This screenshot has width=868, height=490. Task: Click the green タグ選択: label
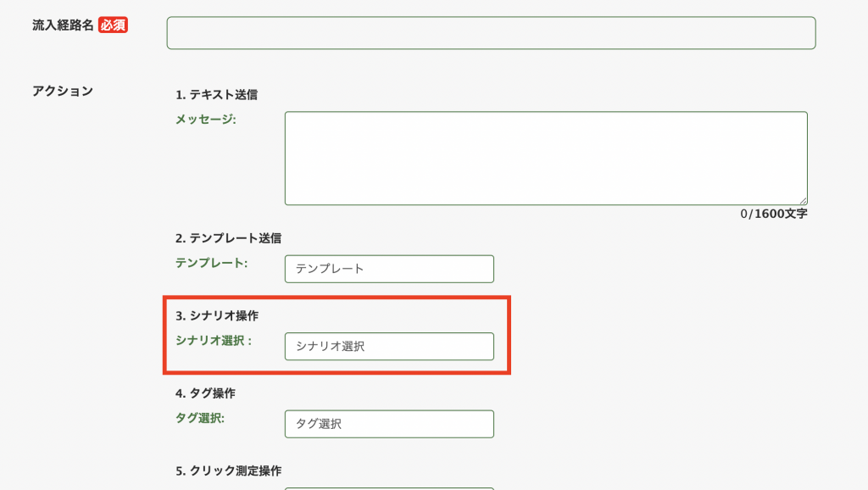point(200,418)
